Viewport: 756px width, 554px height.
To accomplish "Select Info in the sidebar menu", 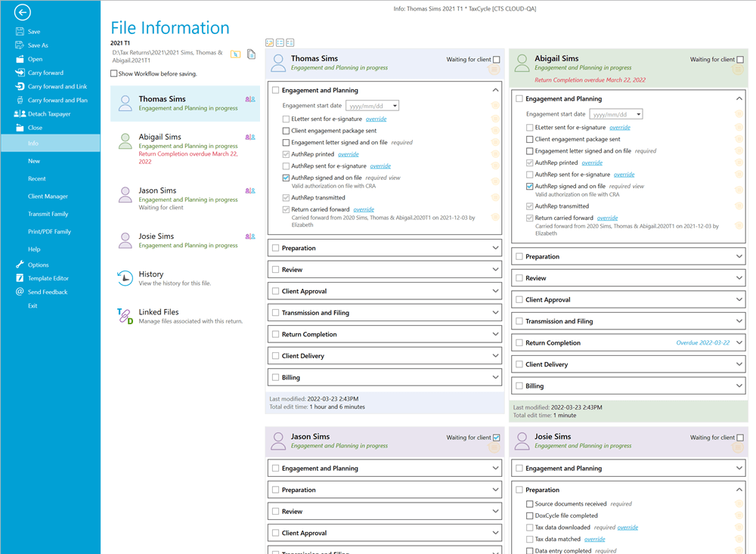I will [51, 143].
